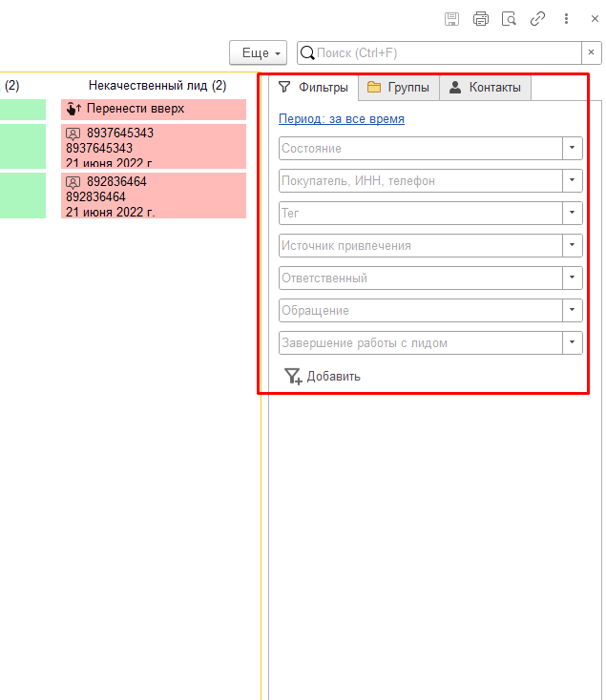Open print preview magnifier icon

tap(509, 19)
